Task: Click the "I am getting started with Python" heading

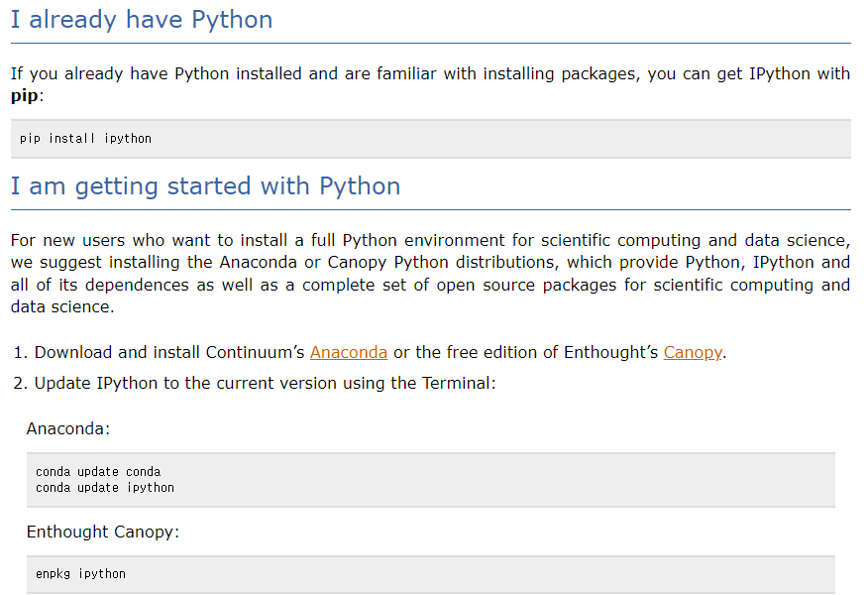Action: point(205,186)
